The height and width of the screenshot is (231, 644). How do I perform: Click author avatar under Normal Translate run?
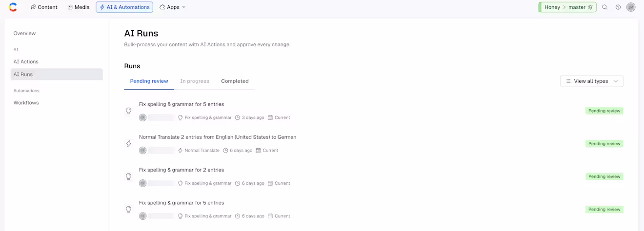coord(142,150)
